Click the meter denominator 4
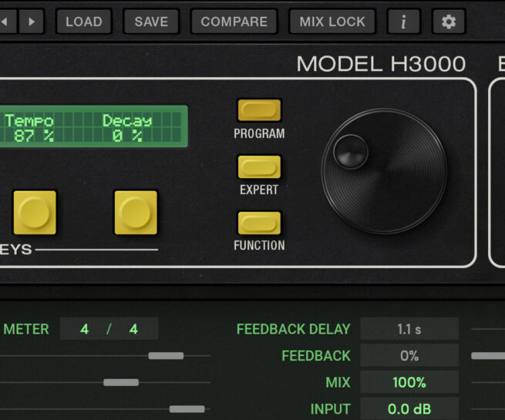The width and height of the screenshot is (505, 420). (x=133, y=329)
